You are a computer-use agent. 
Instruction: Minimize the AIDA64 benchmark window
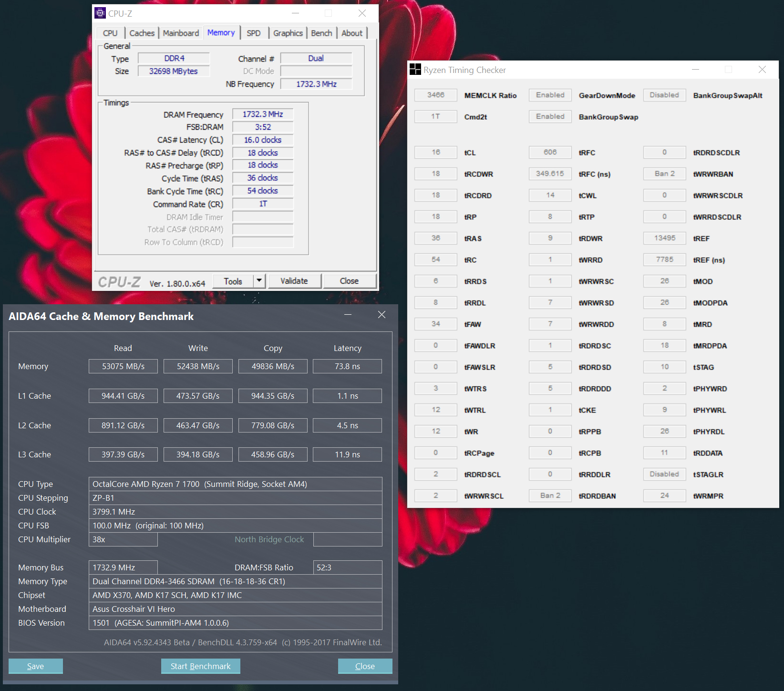348,315
